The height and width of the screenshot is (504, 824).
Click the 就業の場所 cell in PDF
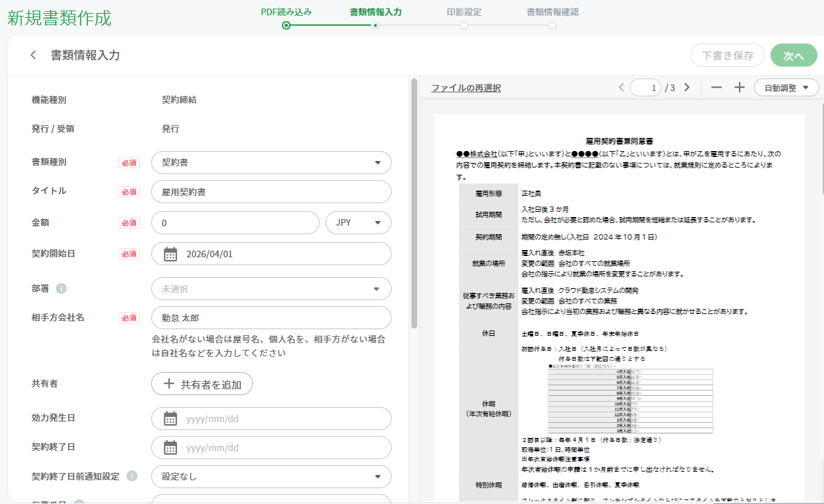(489, 263)
